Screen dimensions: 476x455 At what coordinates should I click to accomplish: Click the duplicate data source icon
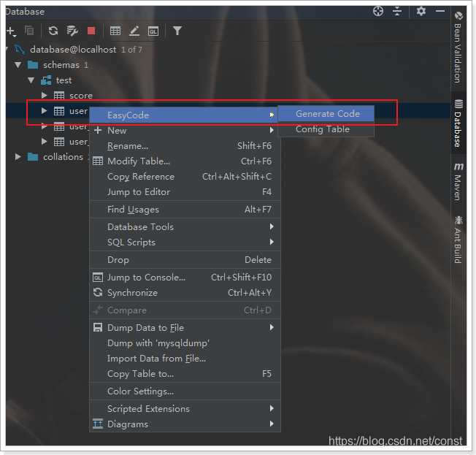(29, 31)
